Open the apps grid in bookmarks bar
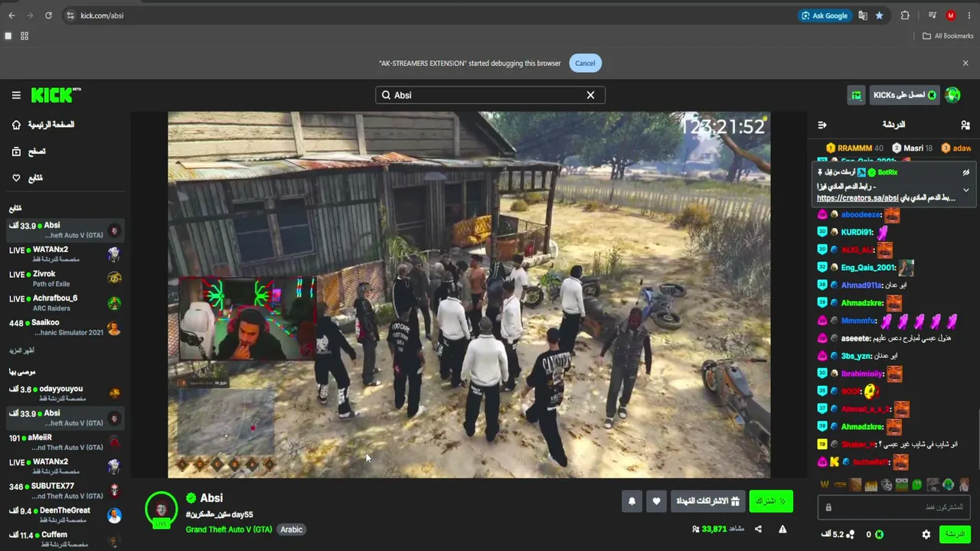This screenshot has height=551, width=980. point(24,36)
